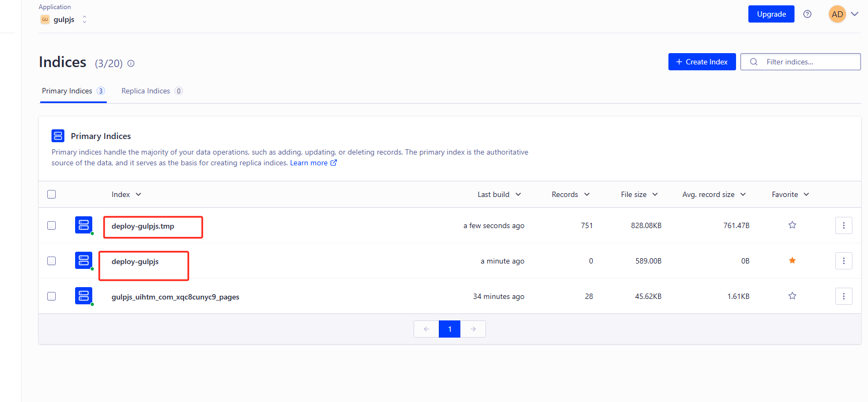Open three-dot menu for gulpjs_uihtm_com_xqc8cunyc9_pages
Viewport: 868px width, 402px height.
843,296
